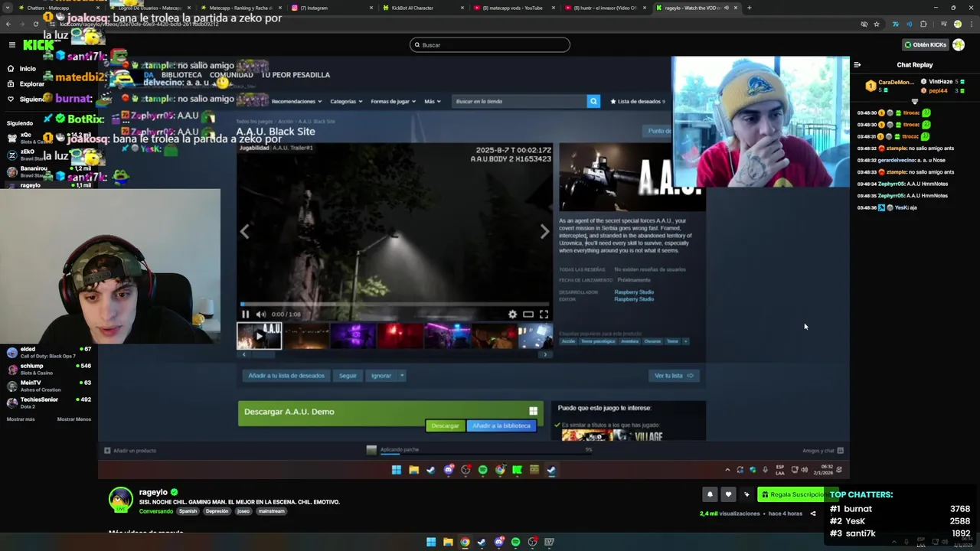Expand the chat leaderboard arrow
980x551 pixels.
[x=915, y=101]
